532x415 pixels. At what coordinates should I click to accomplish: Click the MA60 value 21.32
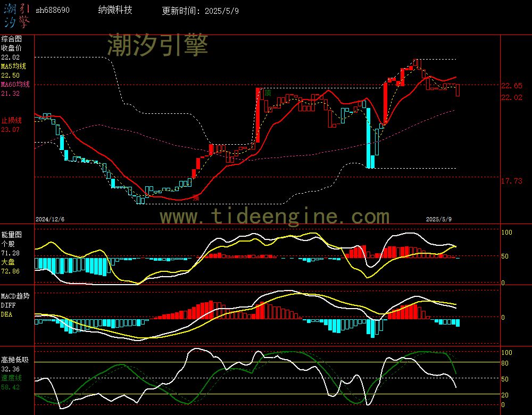[x=11, y=93]
